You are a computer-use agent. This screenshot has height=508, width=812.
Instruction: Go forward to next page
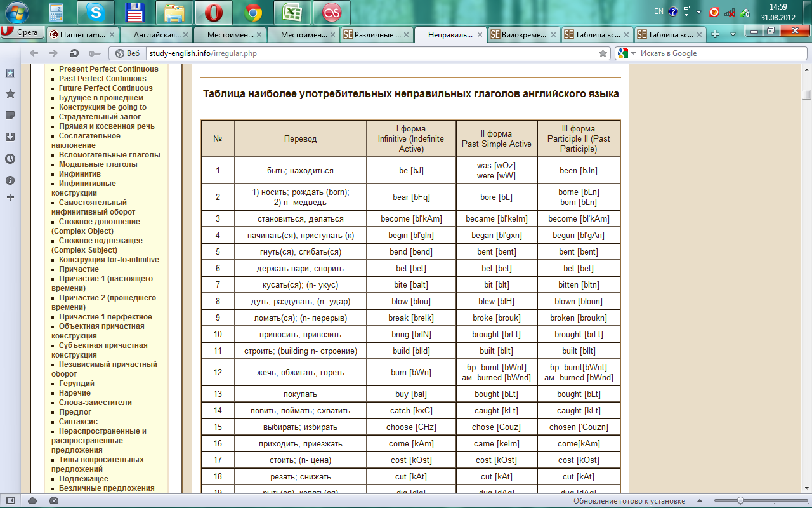[54, 53]
